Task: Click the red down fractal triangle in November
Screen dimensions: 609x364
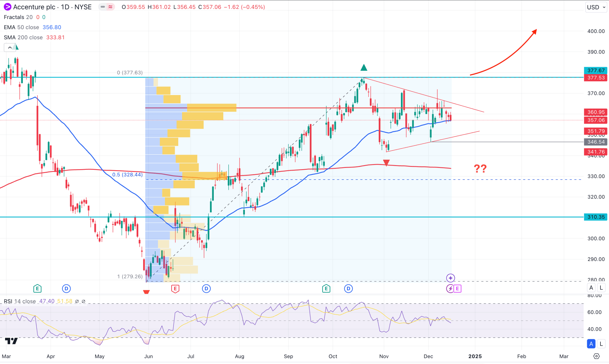Action: click(386, 163)
